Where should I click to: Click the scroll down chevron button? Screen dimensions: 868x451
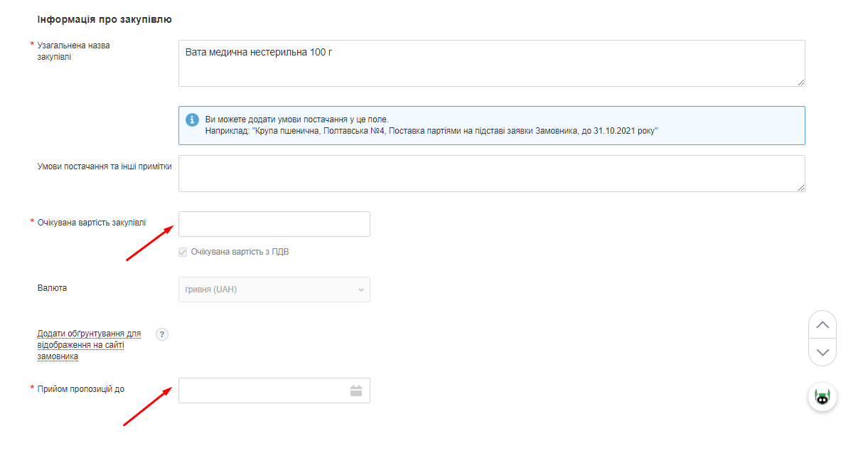[823, 352]
